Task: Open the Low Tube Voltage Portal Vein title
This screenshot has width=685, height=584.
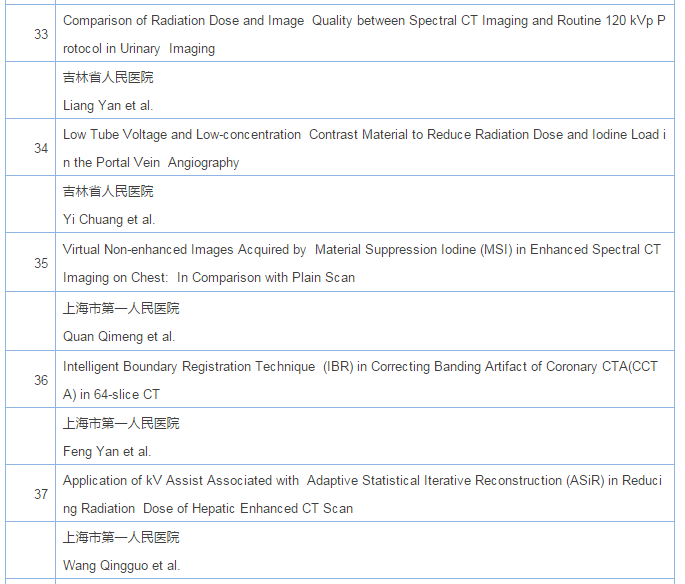Action: (361, 148)
